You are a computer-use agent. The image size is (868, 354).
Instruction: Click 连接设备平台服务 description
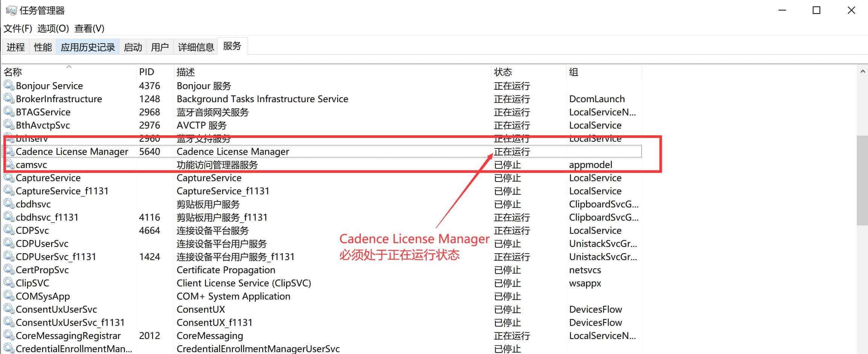click(213, 230)
